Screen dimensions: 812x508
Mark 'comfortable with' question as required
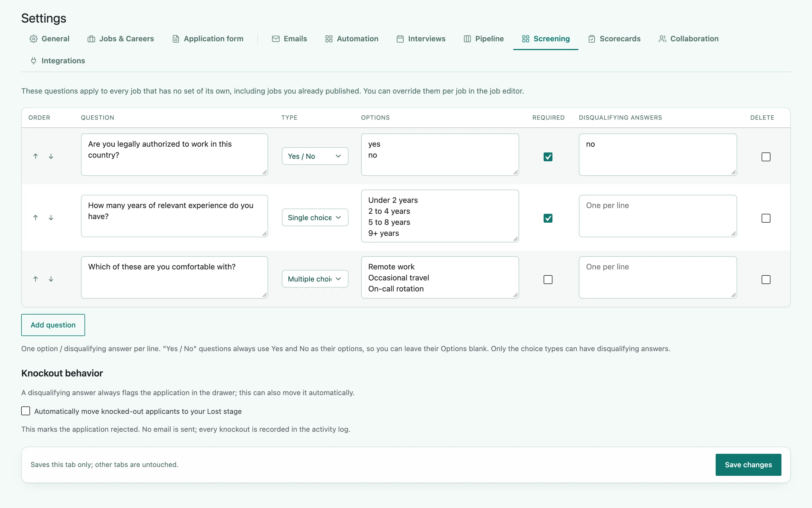click(x=548, y=280)
